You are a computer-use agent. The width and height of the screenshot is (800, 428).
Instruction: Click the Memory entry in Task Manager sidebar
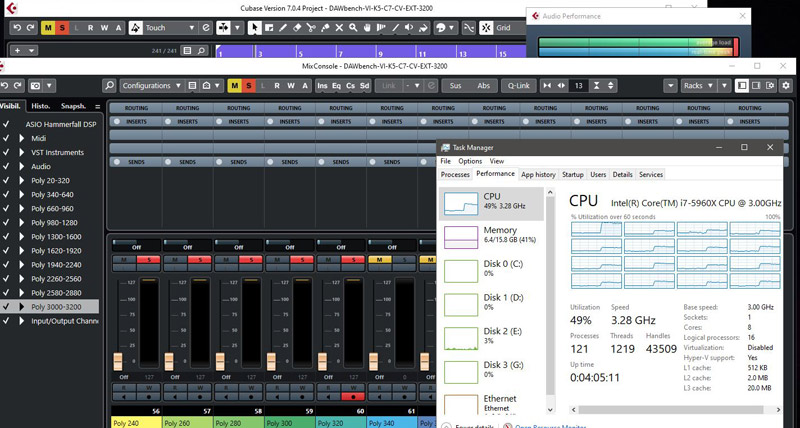pyautogui.click(x=491, y=237)
